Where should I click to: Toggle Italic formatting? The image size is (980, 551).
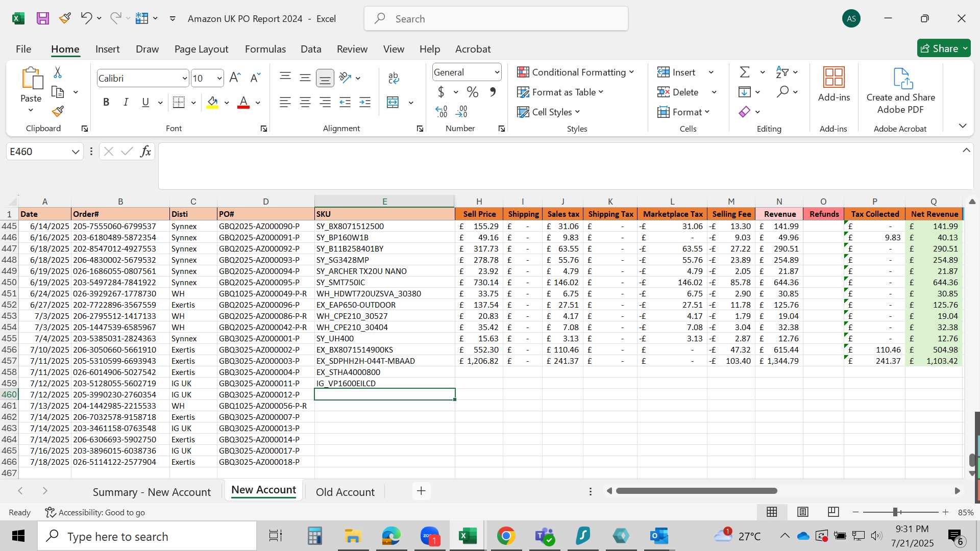coord(126,102)
